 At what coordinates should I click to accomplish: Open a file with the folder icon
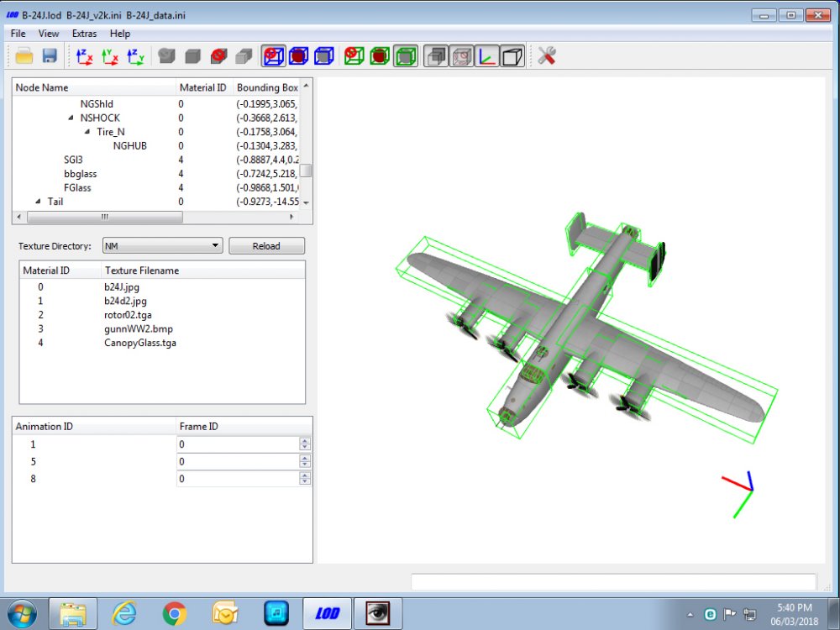[24, 55]
